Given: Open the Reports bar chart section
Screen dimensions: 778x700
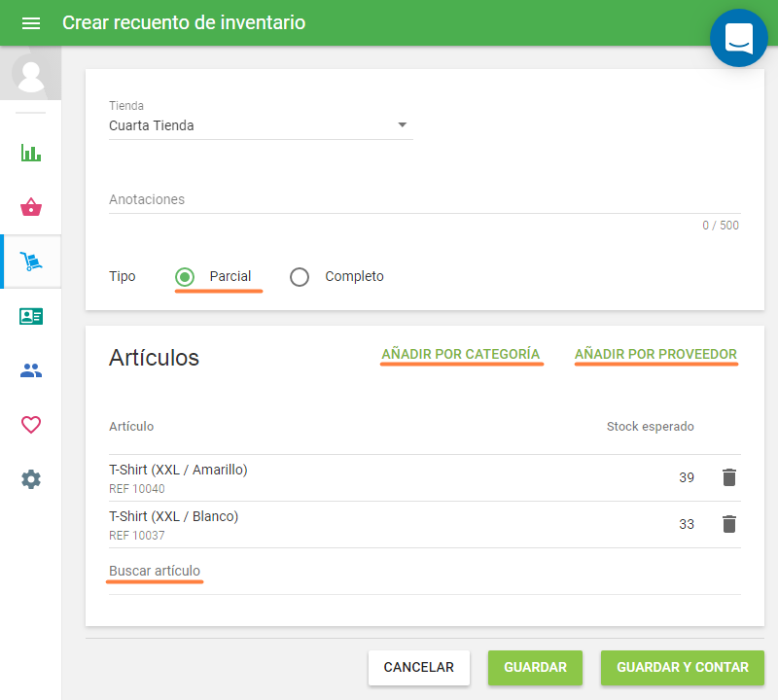Looking at the screenshot, I should point(31,153).
